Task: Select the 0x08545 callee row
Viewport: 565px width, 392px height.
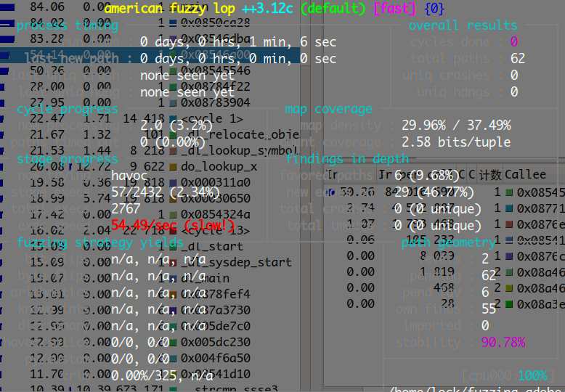Action: coord(444,192)
